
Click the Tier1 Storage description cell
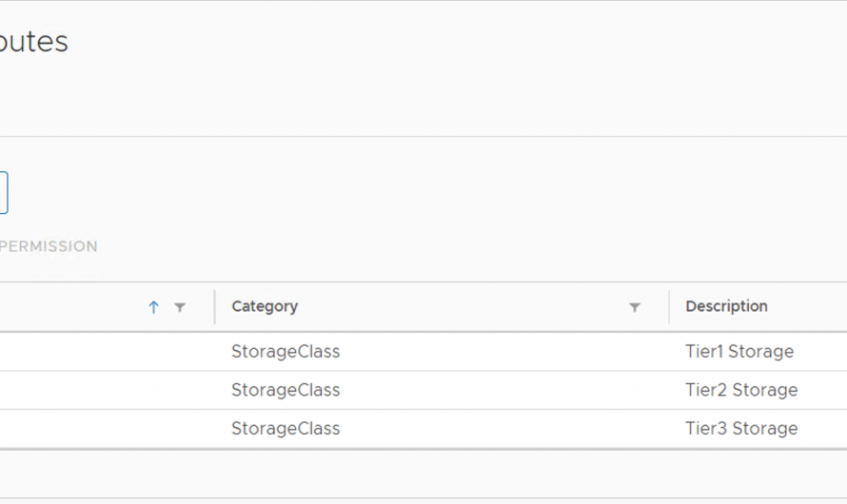click(739, 352)
